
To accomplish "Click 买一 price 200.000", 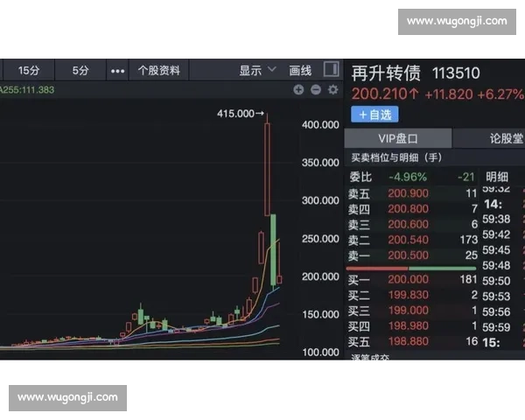I will pyautogui.click(x=408, y=279).
